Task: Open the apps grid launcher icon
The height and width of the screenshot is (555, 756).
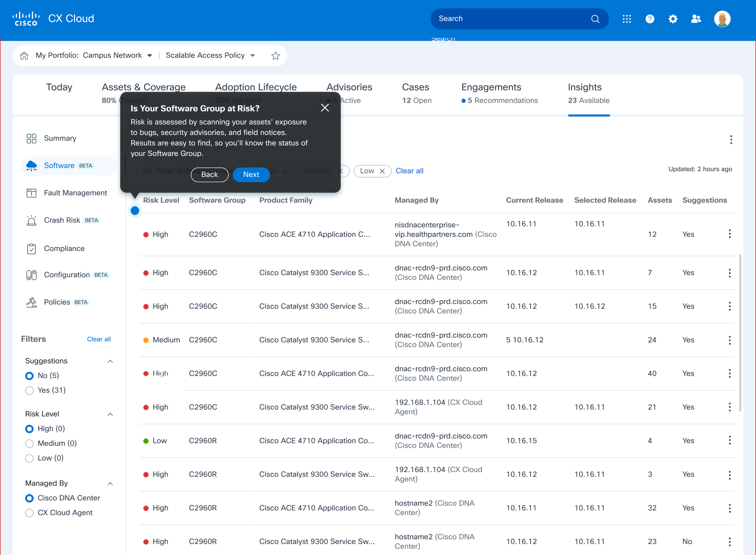Action: pyautogui.click(x=626, y=19)
